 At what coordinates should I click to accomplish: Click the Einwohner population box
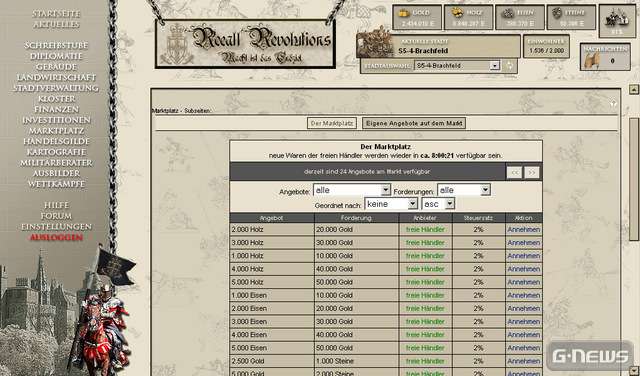point(547,47)
